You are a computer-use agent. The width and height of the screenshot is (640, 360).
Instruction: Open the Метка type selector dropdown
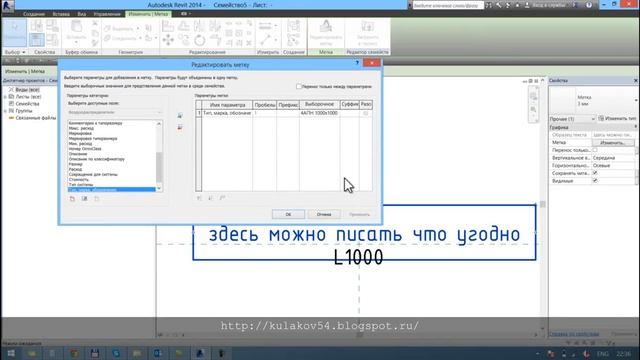tap(636, 100)
